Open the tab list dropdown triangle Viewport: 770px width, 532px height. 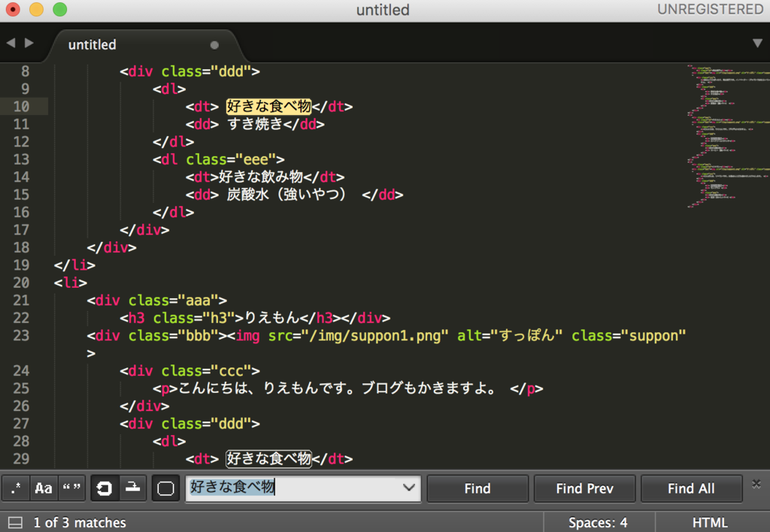757,43
